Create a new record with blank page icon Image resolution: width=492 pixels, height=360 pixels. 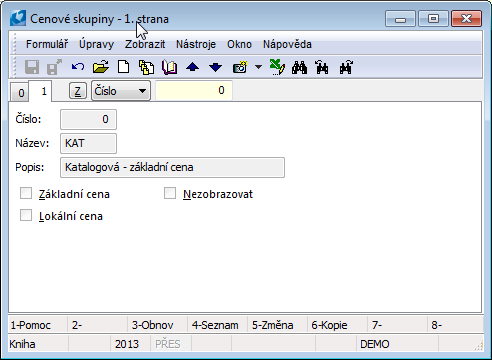[124, 67]
